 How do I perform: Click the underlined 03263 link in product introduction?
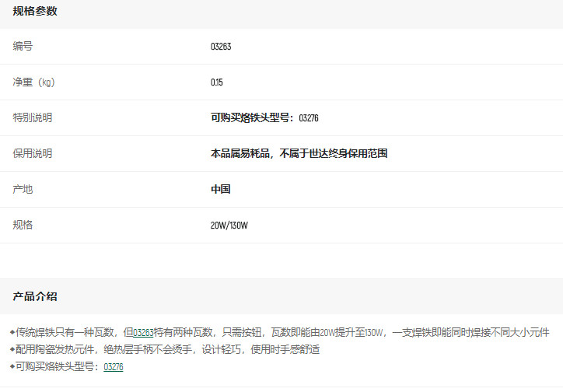[x=143, y=332]
